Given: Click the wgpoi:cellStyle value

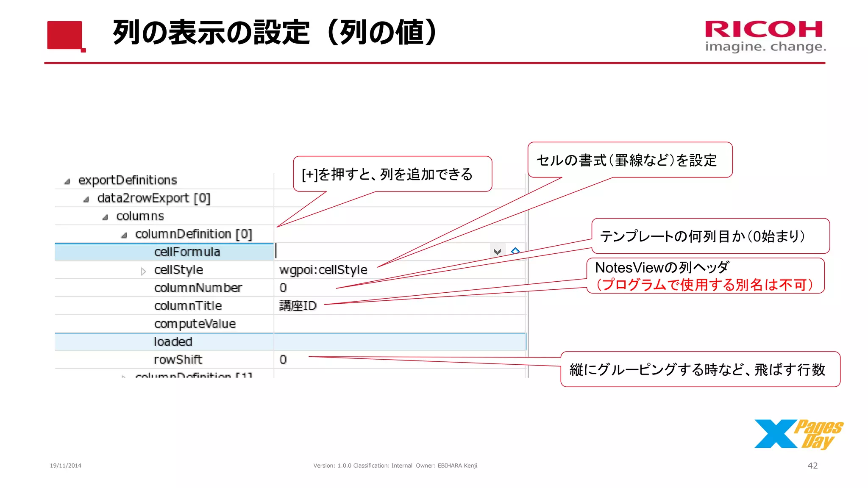Looking at the screenshot, I should click(x=323, y=270).
